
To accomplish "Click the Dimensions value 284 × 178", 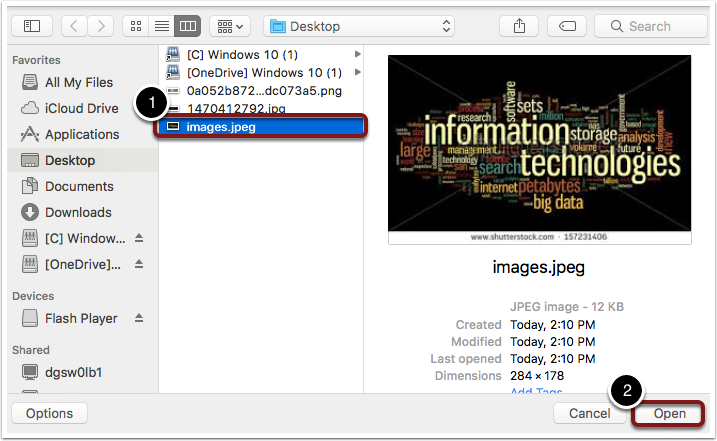I will coord(537,376).
